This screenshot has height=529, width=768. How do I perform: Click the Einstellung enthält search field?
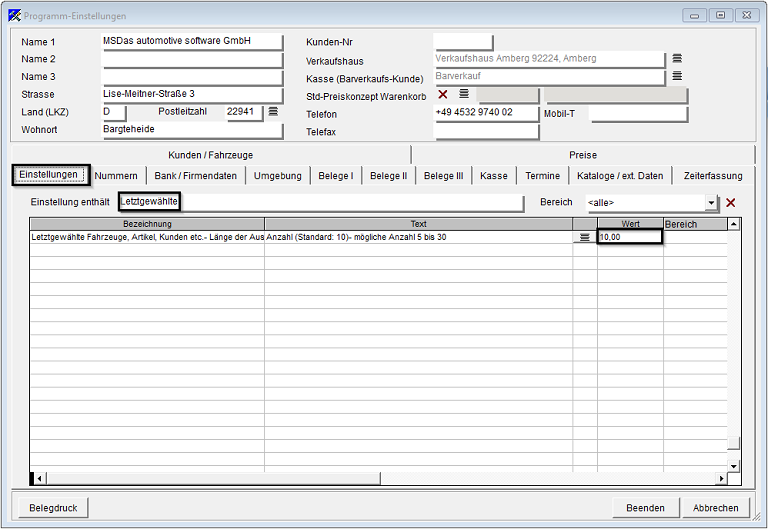pyautogui.click(x=321, y=202)
